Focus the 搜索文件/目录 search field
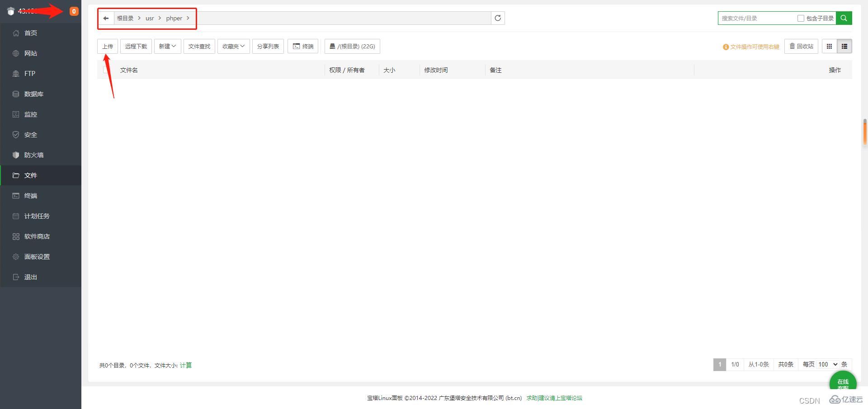Screen dimensions: 868x409 (757, 18)
